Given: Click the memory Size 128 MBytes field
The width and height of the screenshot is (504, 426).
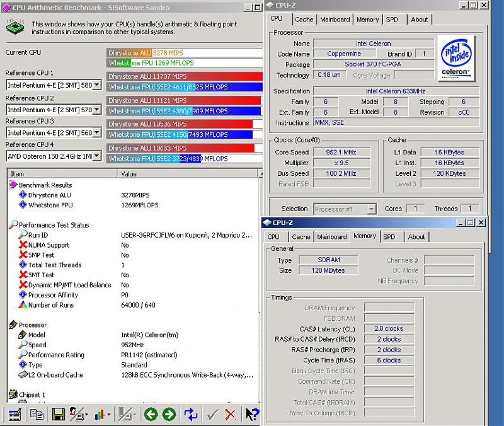Looking at the screenshot, I should (328, 270).
